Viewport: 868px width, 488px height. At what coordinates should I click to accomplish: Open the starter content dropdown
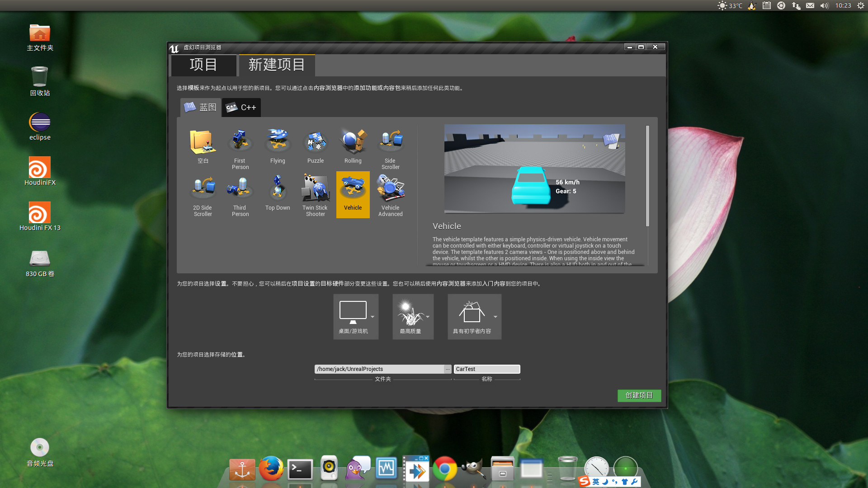coord(495,317)
